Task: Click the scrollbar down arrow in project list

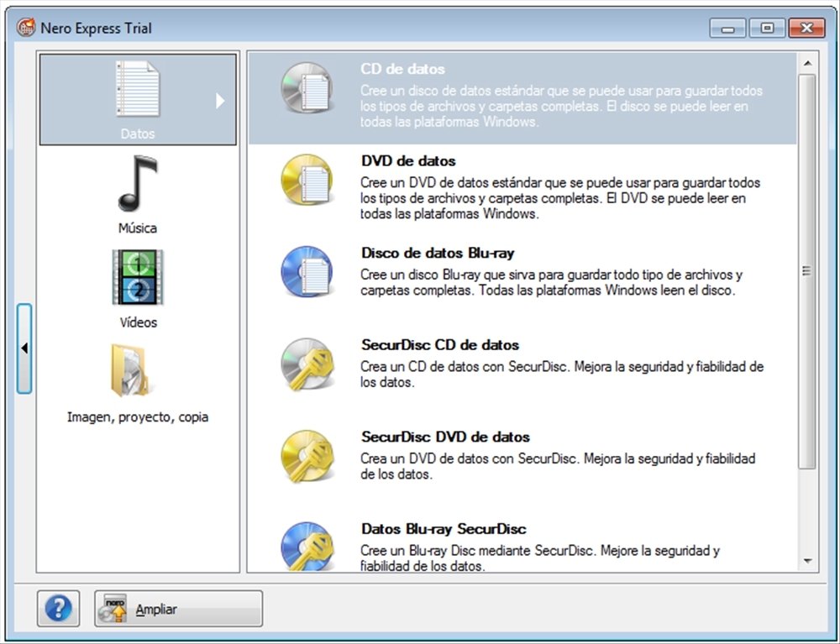Action: (x=808, y=561)
